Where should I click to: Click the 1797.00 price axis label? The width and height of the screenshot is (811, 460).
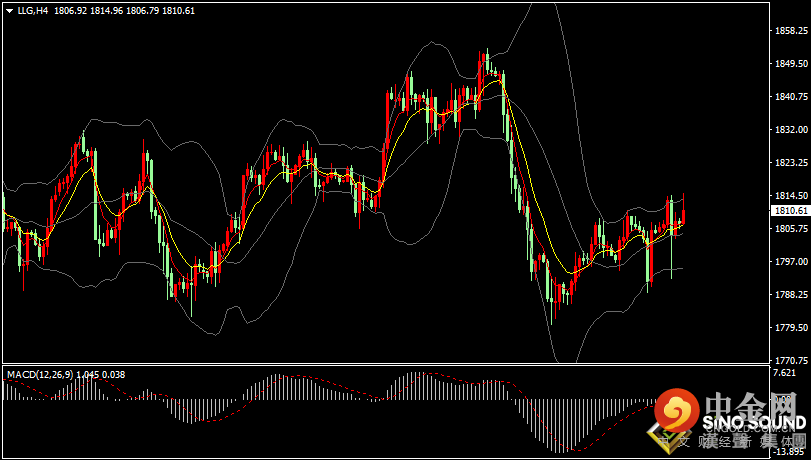pyautogui.click(x=790, y=261)
